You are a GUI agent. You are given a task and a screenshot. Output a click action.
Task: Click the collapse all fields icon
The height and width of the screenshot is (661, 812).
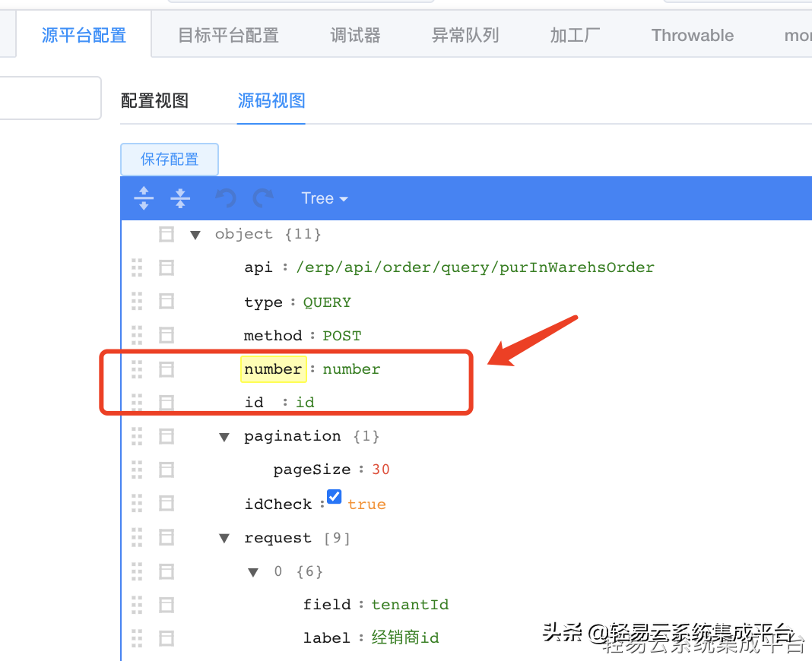point(179,198)
